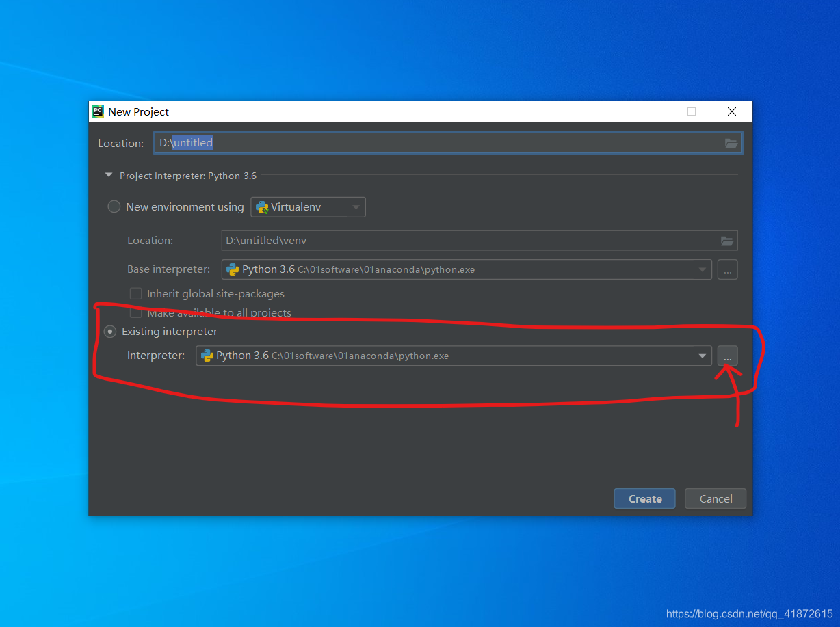
Task: Click the 'New Project' title text
Action: 139,111
